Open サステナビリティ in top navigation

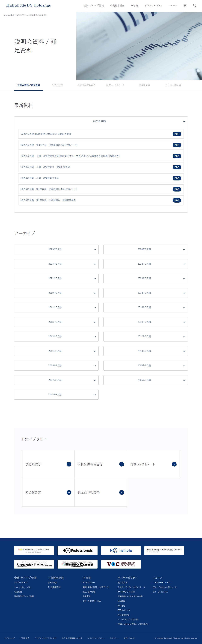coord(154,6)
